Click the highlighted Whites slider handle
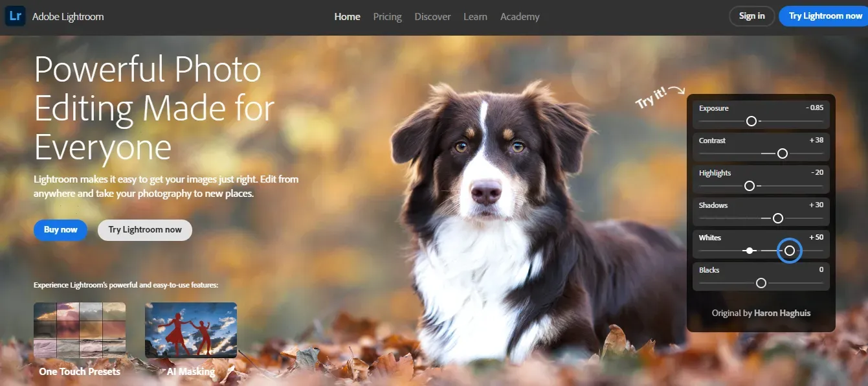This screenshot has width=868, height=386. [789, 251]
